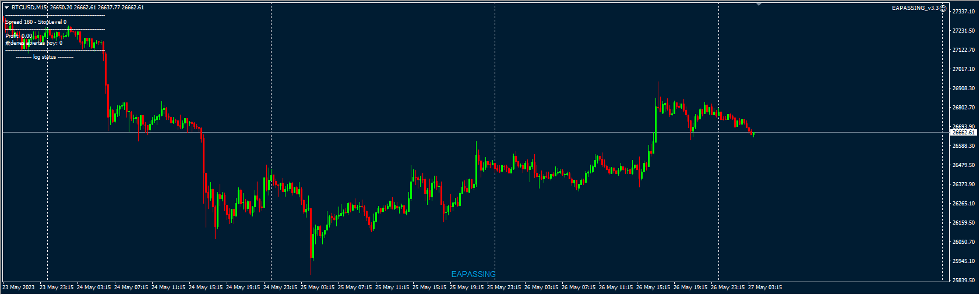
Task: Click the '25 May 19:15' time label
Action: click(467, 287)
